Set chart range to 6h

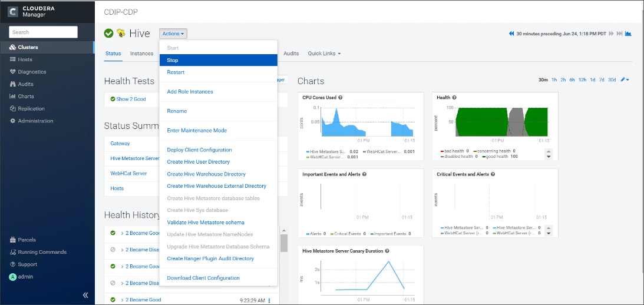[x=572, y=79]
